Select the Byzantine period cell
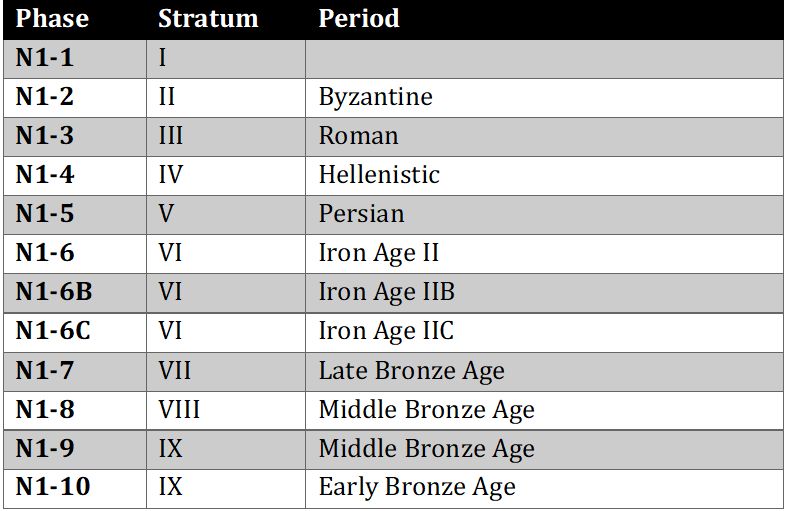The image size is (786, 511). click(376, 97)
